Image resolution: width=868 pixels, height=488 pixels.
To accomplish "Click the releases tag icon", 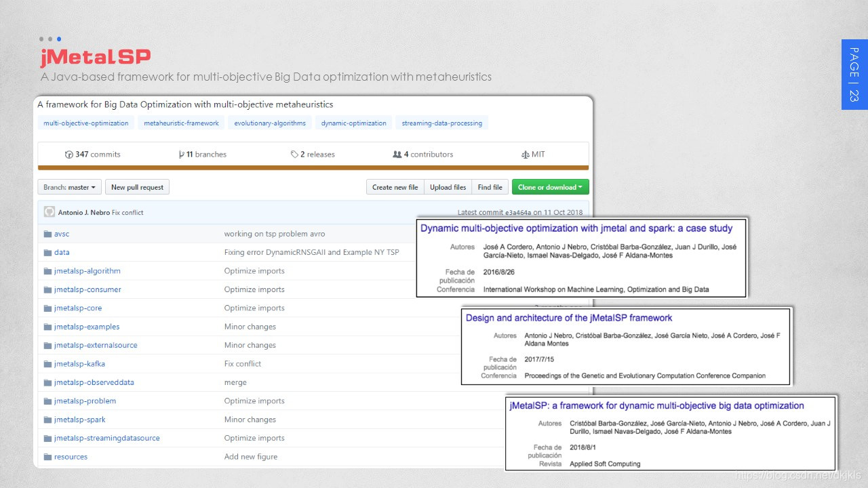I will pos(294,155).
